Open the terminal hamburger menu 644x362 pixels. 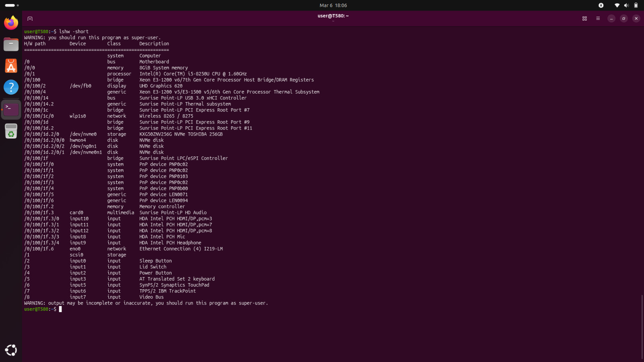pos(598,19)
